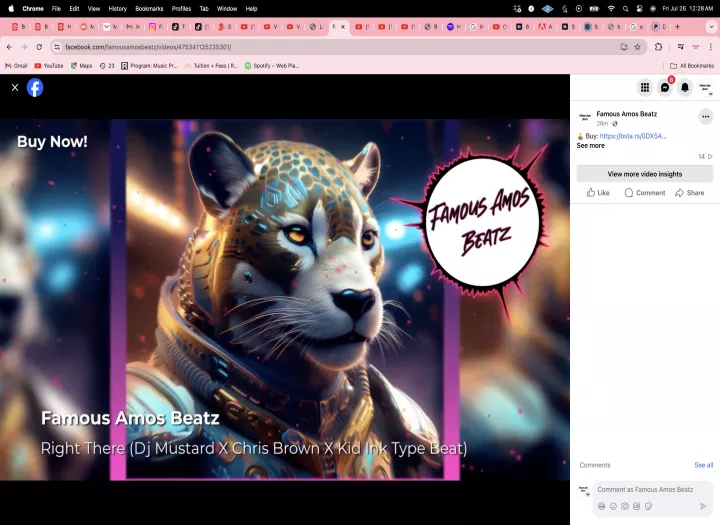Click the video plays count 14

(705, 157)
